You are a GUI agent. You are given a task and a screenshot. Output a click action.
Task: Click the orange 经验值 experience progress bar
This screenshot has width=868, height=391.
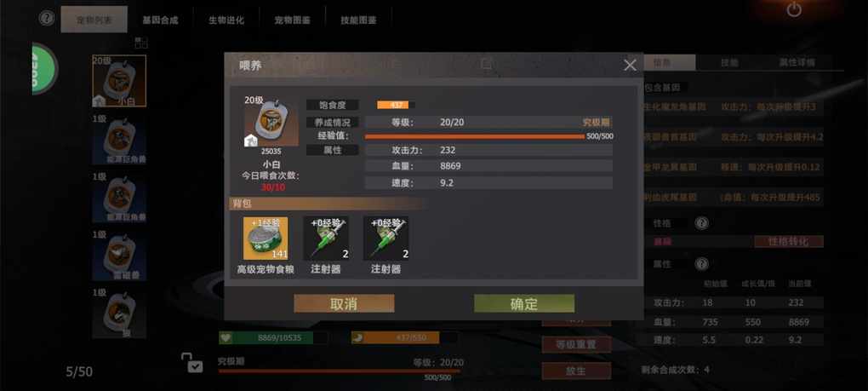click(474, 136)
